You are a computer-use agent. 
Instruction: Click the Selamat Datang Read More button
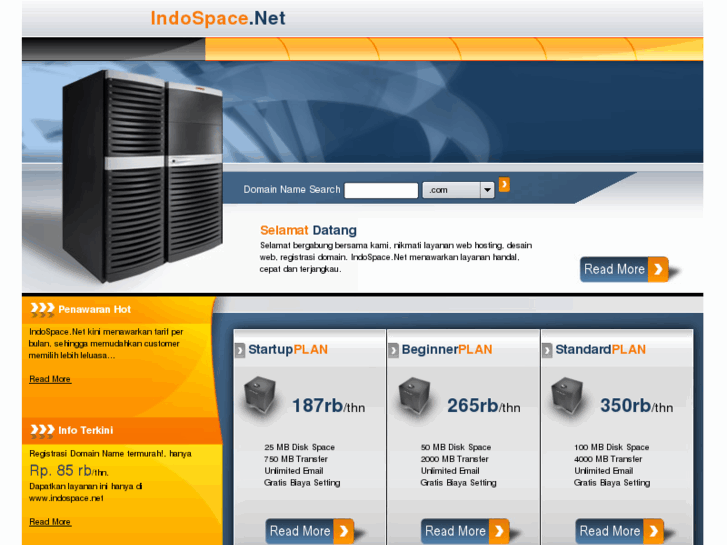(x=624, y=269)
